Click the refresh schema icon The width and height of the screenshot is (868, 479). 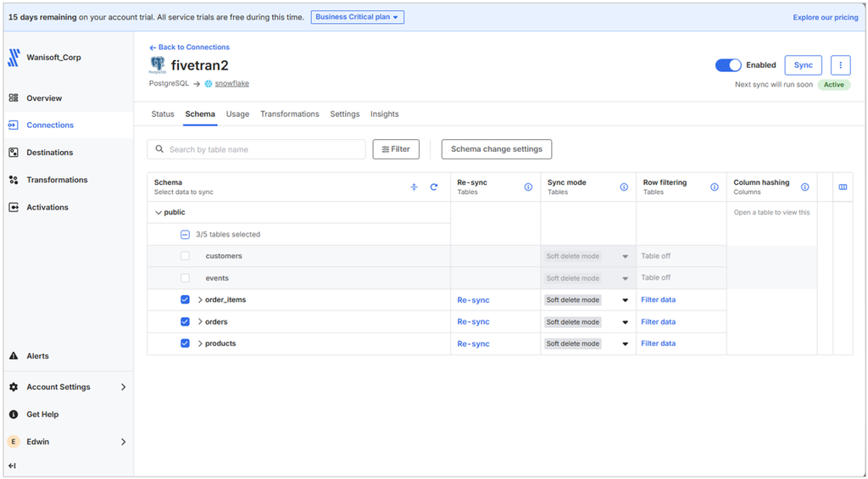click(x=434, y=187)
